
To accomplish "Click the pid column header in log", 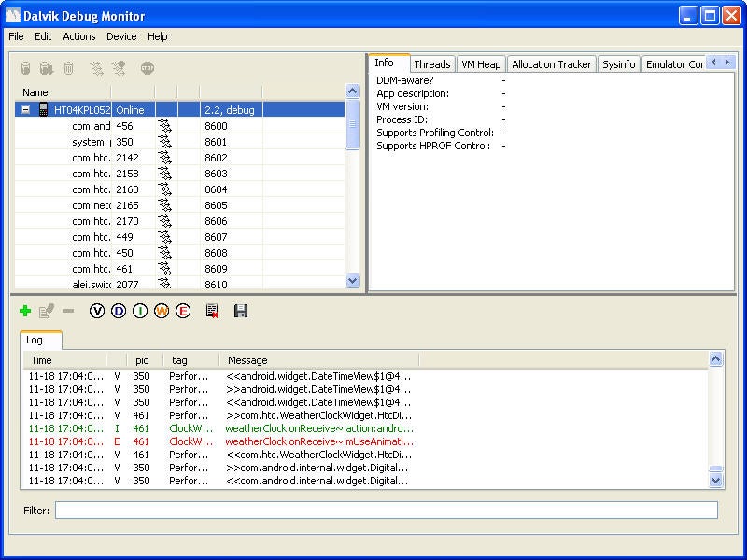I will point(145,360).
